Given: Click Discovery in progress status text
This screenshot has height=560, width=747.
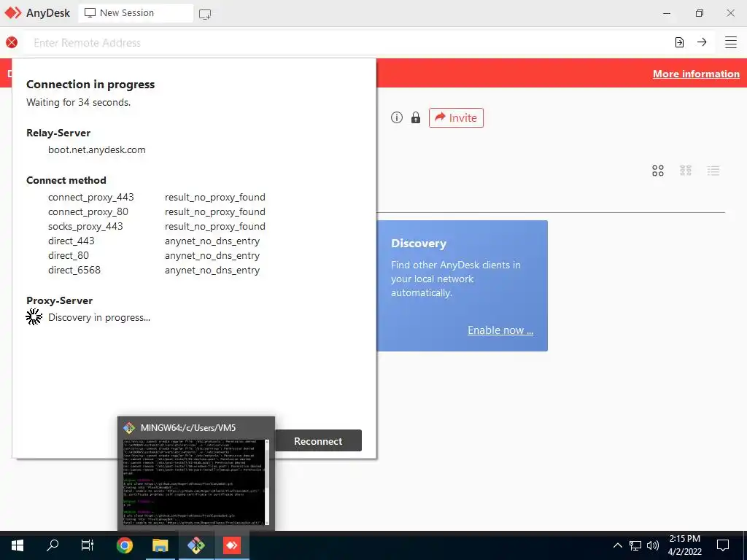Looking at the screenshot, I should pyautogui.click(x=99, y=318).
